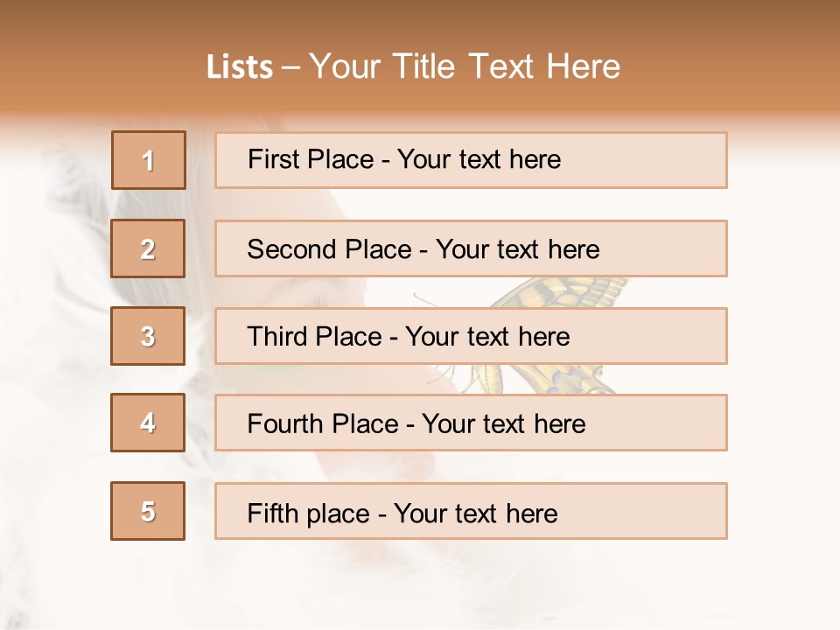Screen dimensions: 840x630
Task: Click the Fourth Place text bar
Action: point(471,423)
